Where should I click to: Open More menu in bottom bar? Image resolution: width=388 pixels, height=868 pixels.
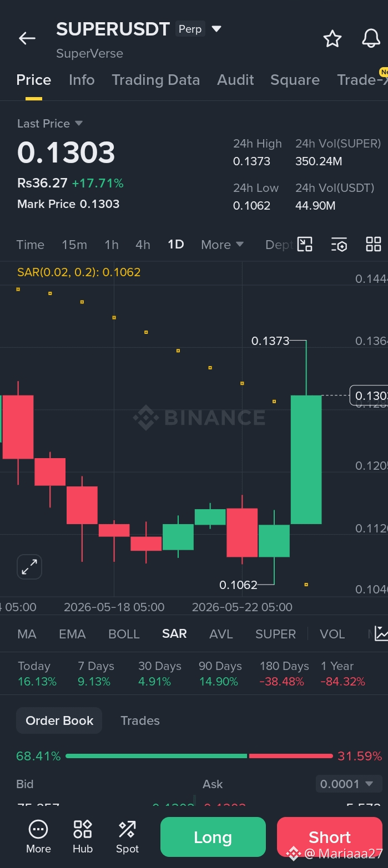38,836
